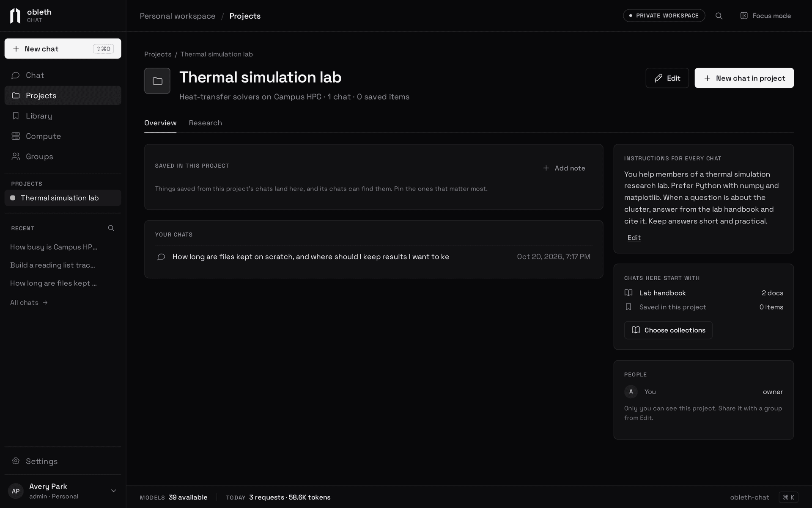Go to Library in the sidebar
This screenshot has height=508, width=812.
point(63,116)
